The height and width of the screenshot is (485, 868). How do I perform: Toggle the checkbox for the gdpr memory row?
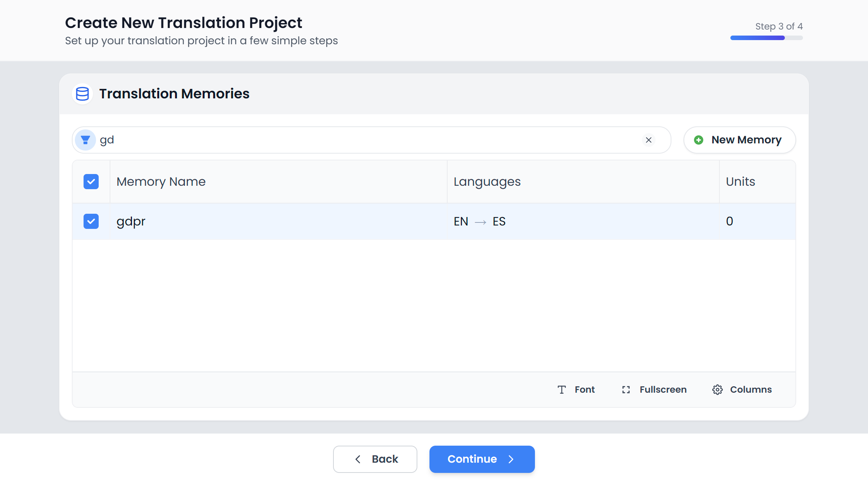click(91, 221)
